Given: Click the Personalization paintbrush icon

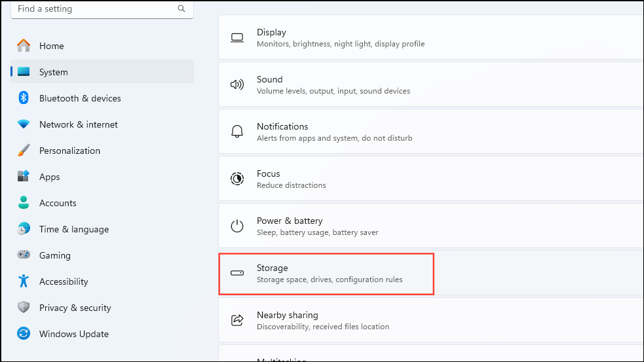Looking at the screenshot, I should (24, 151).
